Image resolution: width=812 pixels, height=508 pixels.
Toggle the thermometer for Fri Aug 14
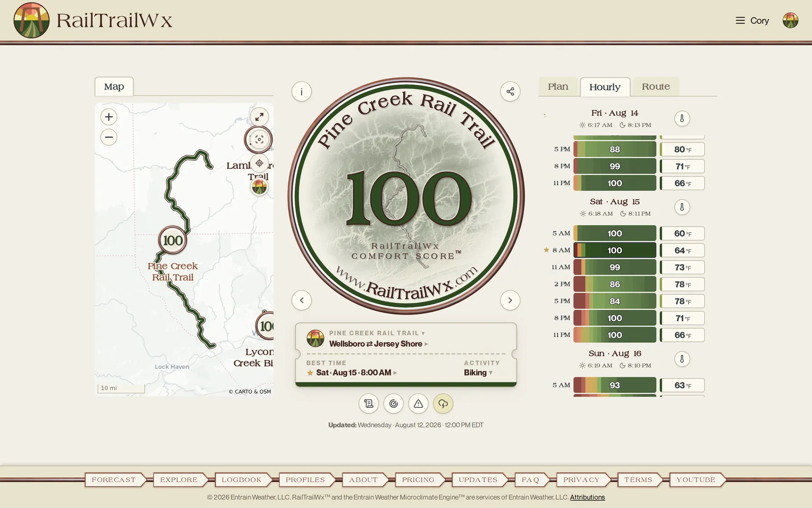tap(682, 118)
